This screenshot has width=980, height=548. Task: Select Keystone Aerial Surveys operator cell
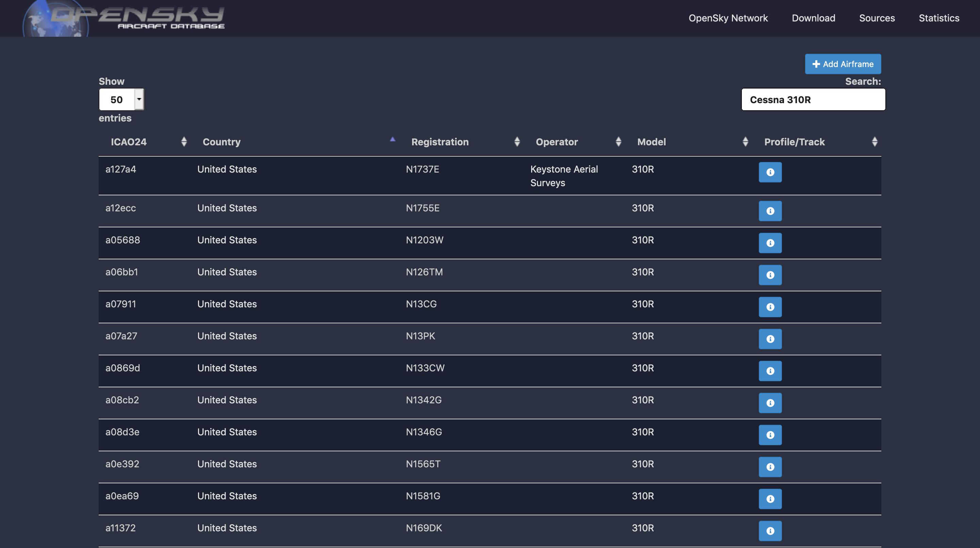pyautogui.click(x=564, y=176)
